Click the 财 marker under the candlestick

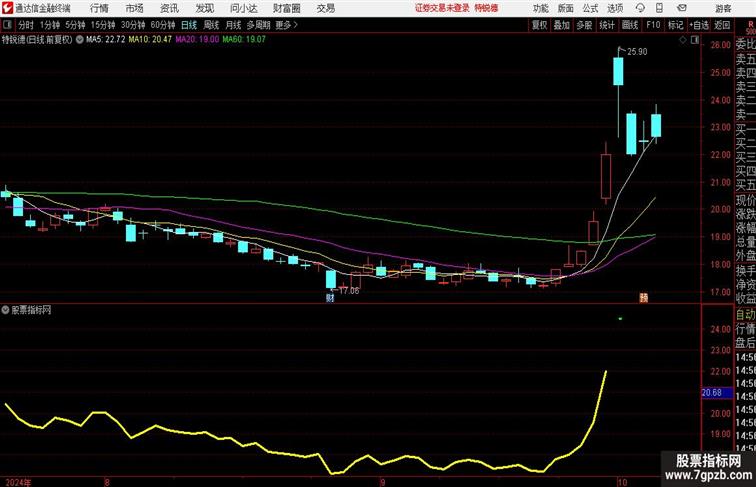(330, 298)
